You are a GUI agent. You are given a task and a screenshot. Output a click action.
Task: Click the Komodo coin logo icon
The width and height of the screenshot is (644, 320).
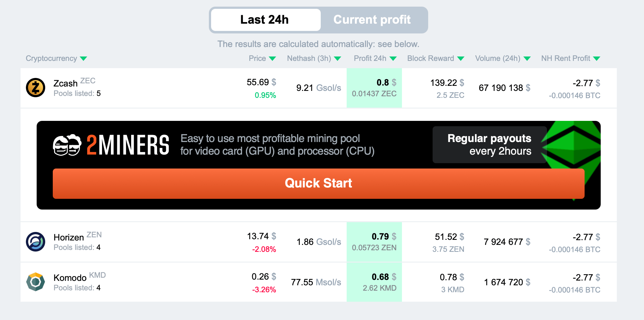[35, 282]
